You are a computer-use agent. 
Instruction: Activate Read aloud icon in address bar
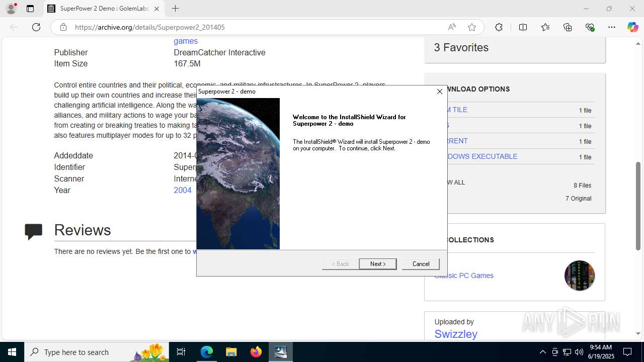451,27
